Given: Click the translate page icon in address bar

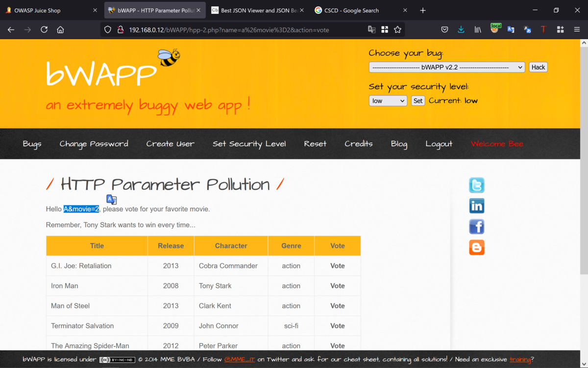Looking at the screenshot, I should [x=372, y=30].
